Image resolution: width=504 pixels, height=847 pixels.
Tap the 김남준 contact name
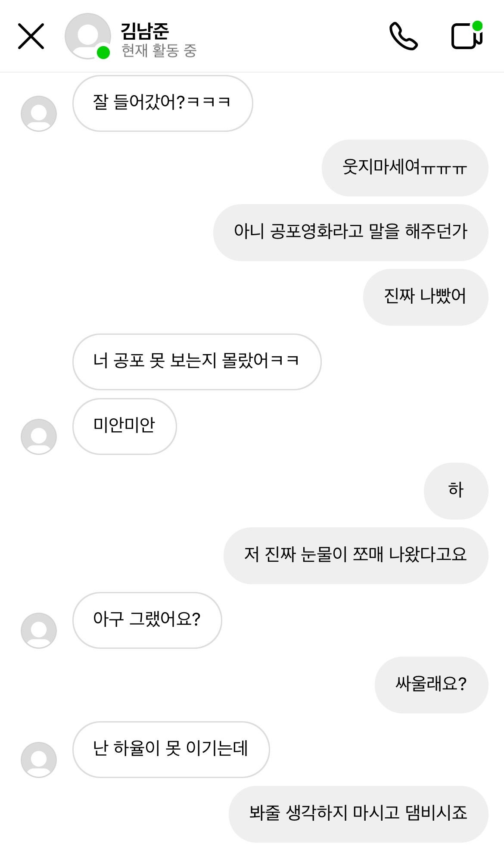pyautogui.click(x=145, y=30)
